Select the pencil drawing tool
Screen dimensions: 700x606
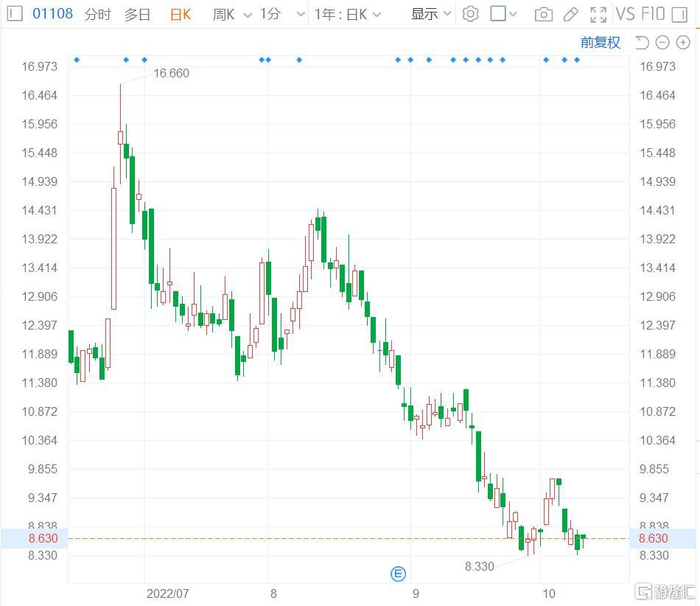point(570,14)
